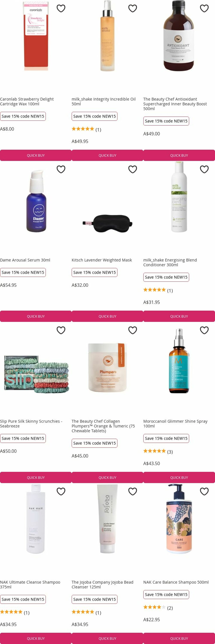Add Caronlab Strawberry Delight wax to wishlist
Viewport: 215px width, 644px height.
tap(61, 9)
